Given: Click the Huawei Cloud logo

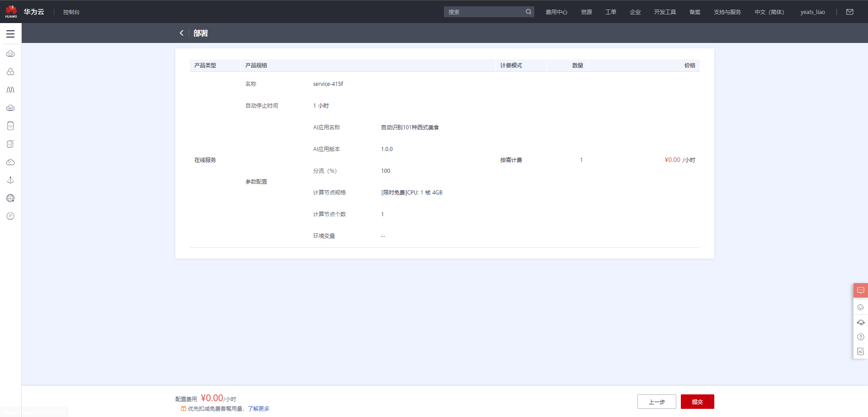Looking at the screenshot, I should 11,12.
